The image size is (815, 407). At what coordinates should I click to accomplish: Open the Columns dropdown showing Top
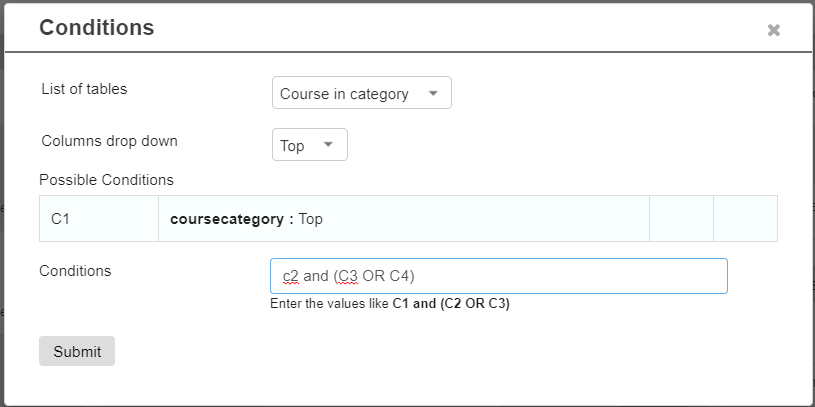pyautogui.click(x=310, y=145)
